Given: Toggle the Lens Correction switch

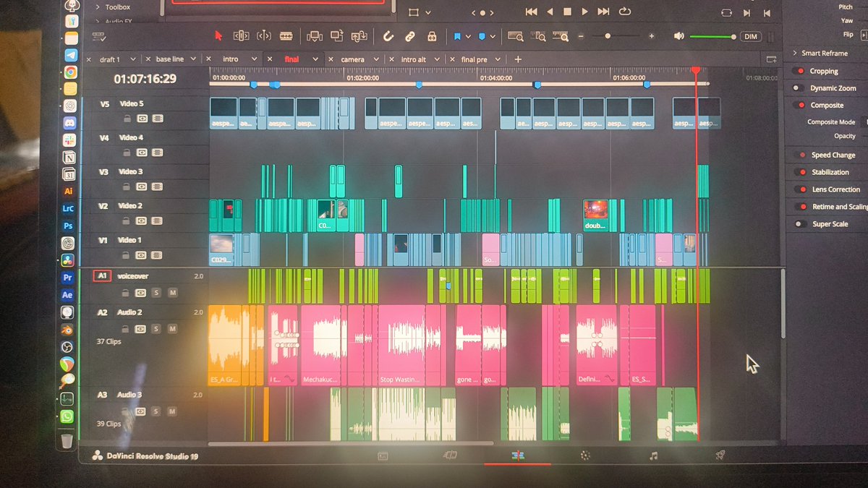Looking at the screenshot, I should (x=799, y=189).
